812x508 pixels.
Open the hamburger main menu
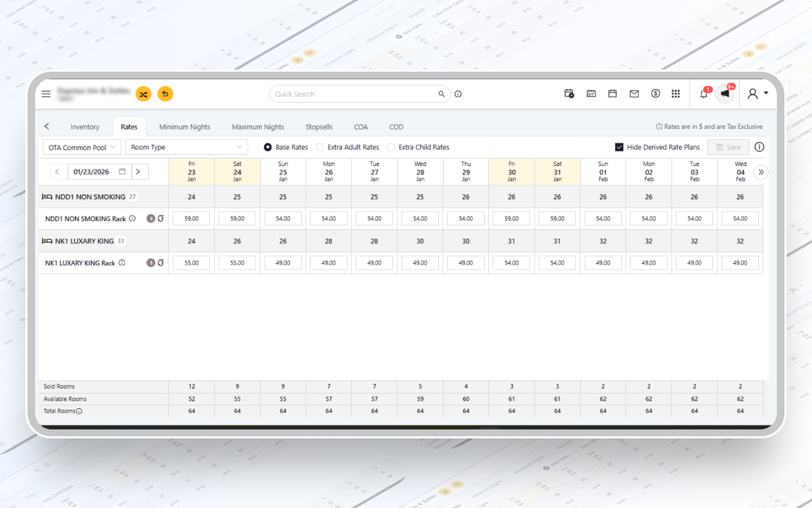46,94
